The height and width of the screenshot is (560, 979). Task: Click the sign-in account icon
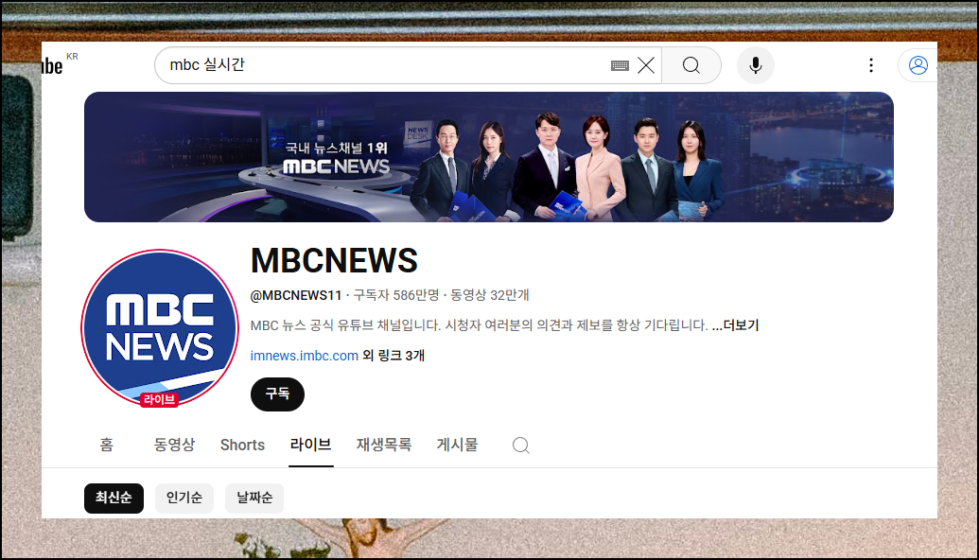click(x=918, y=65)
